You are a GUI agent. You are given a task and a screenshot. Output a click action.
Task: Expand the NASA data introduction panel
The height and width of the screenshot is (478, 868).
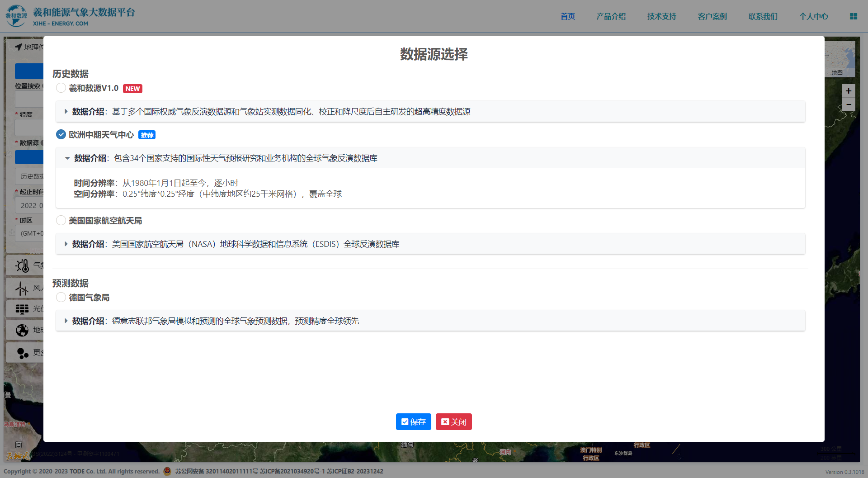coord(66,244)
